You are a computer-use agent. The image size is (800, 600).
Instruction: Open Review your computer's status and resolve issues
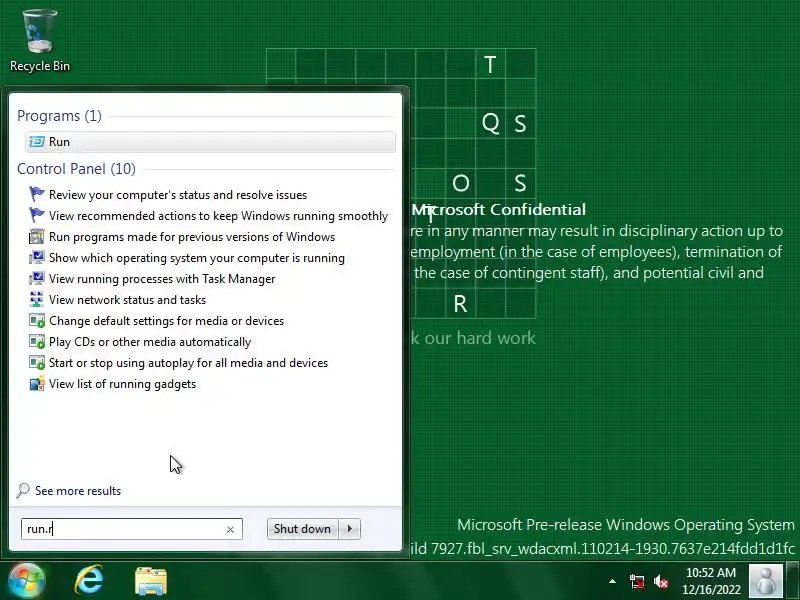178,195
